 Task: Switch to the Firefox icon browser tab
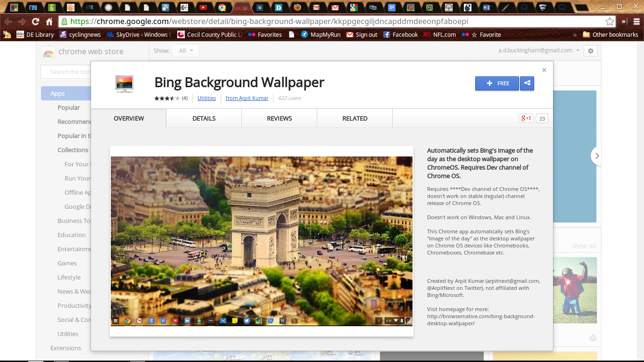coord(297,8)
